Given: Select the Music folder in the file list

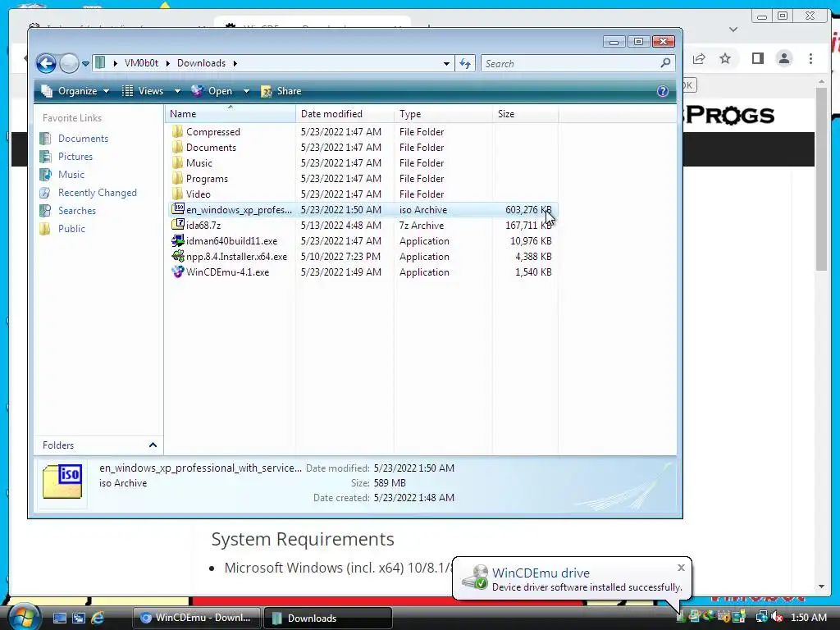Looking at the screenshot, I should 199,163.
